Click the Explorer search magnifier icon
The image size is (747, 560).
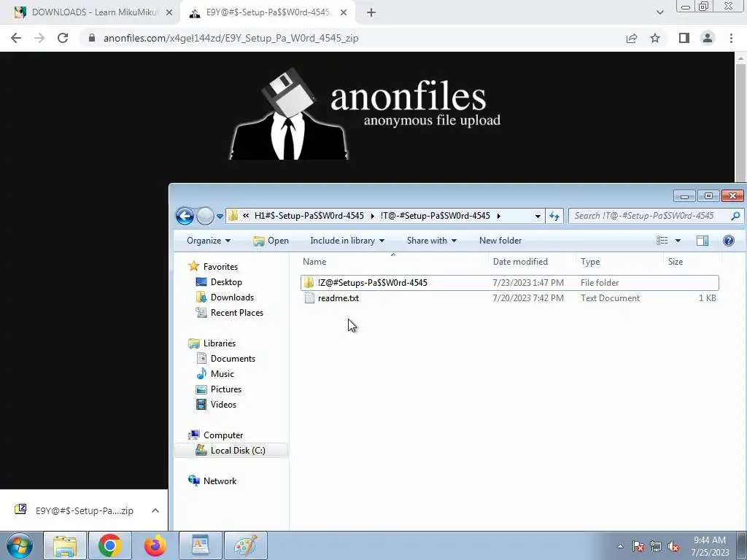click(x=735, y=216)
